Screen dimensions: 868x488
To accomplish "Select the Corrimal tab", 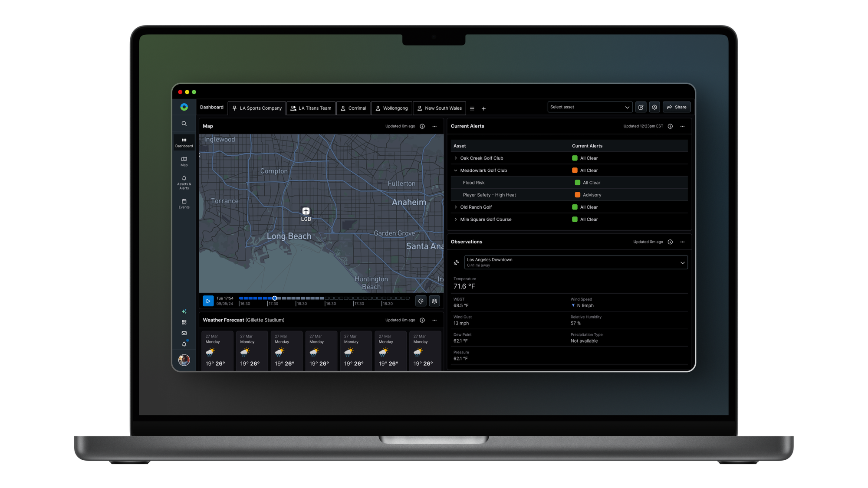I will pyautogui.click(x=353, y=108).
